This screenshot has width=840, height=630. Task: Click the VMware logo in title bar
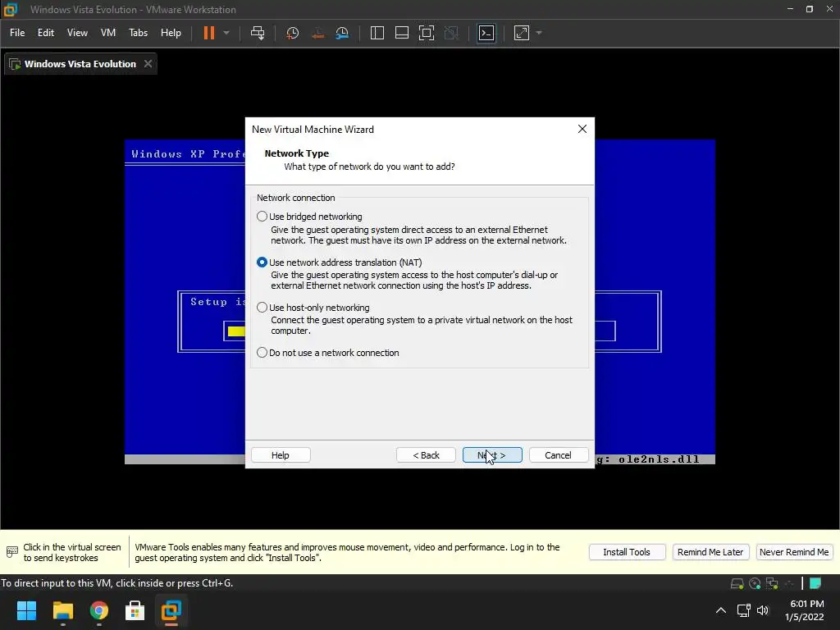11,9
